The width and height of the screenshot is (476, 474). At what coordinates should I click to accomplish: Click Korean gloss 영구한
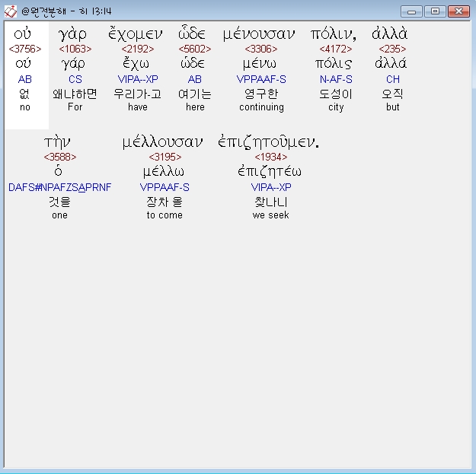click(x=261, y=94)
